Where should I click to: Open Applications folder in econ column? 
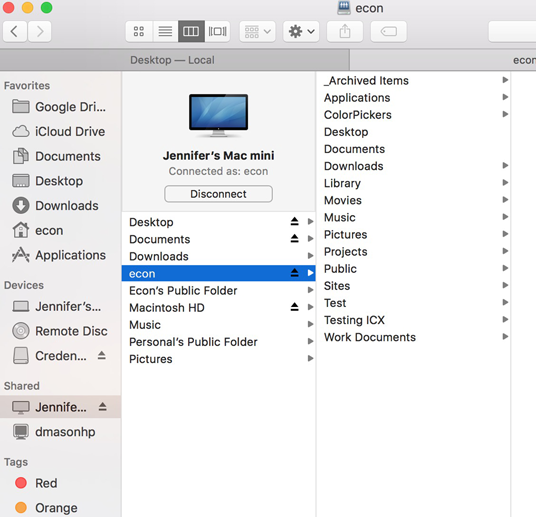click(414, 97)
